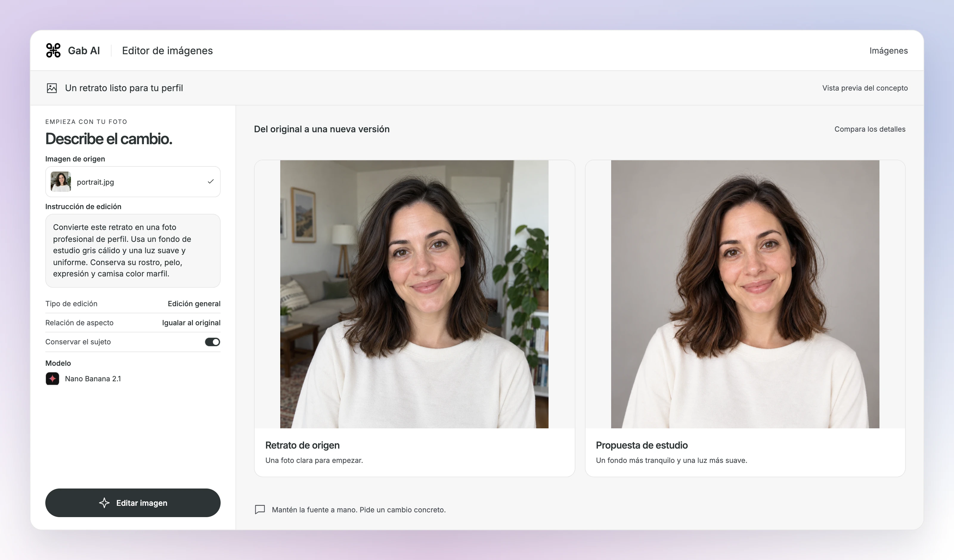Click the 'Del original a una nueva versión' heading

tap(322, 129)
